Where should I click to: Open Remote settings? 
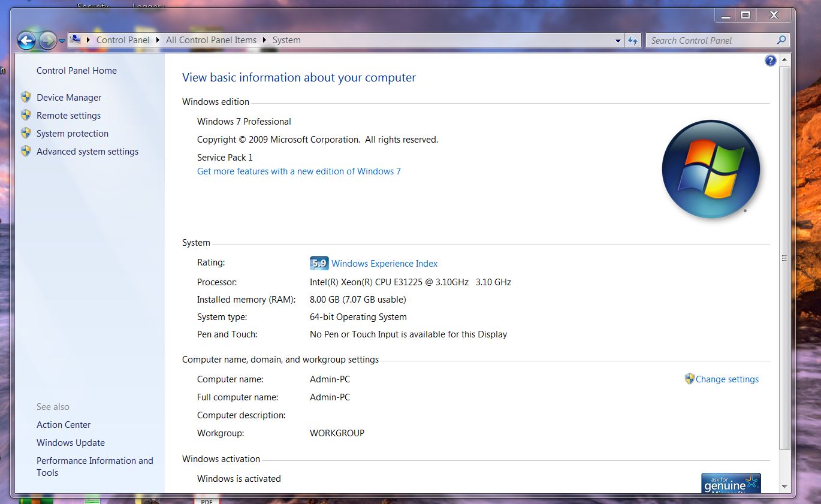coord(68,116)
